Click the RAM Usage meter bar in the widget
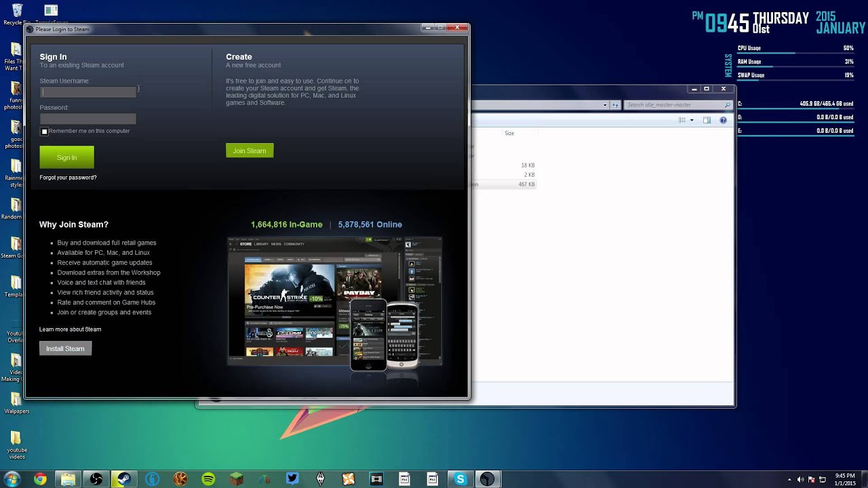868x488 pixels. point(795,67)
